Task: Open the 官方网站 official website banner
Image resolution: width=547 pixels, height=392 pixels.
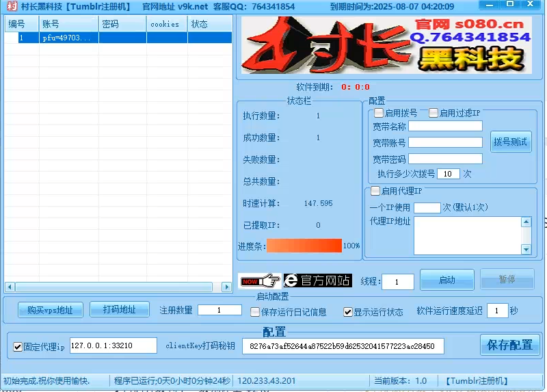Action: pos(317,280)
